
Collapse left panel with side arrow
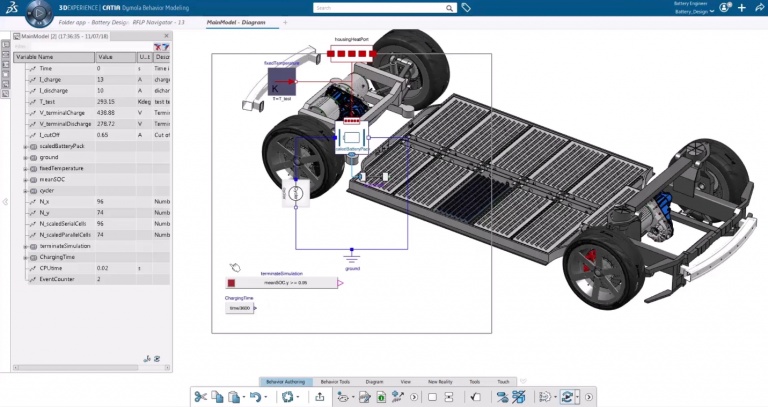coord(5,202)
